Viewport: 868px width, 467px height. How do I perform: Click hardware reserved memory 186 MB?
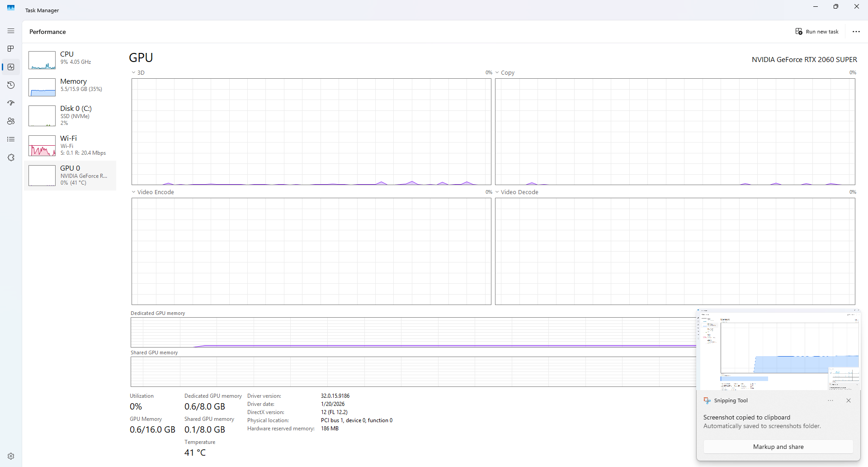pyautogui.click(x=330, y=429)
